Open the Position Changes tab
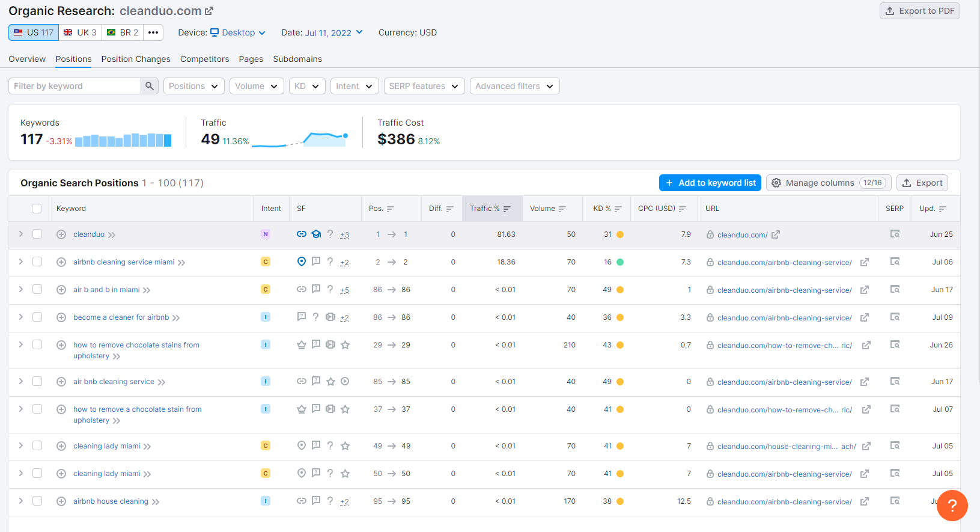Screen dimensions: 980x532 136,59
